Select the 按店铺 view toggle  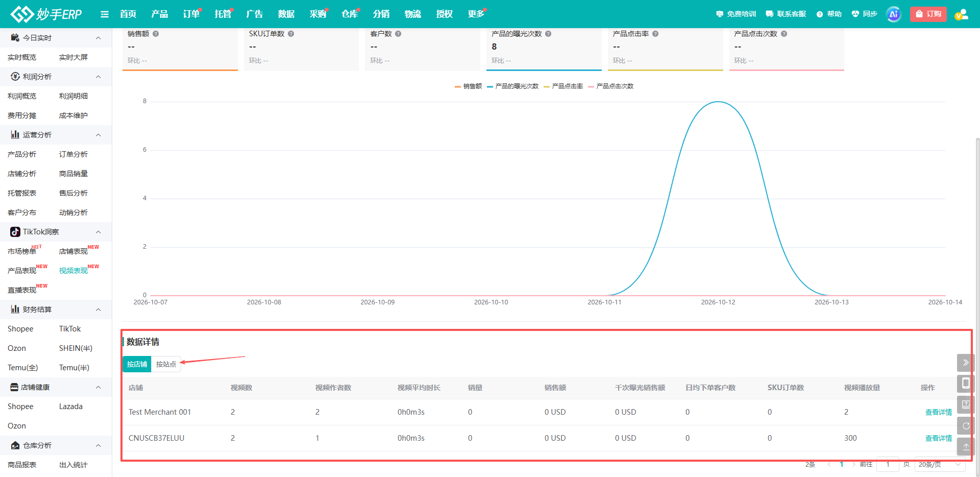[137, 364]
